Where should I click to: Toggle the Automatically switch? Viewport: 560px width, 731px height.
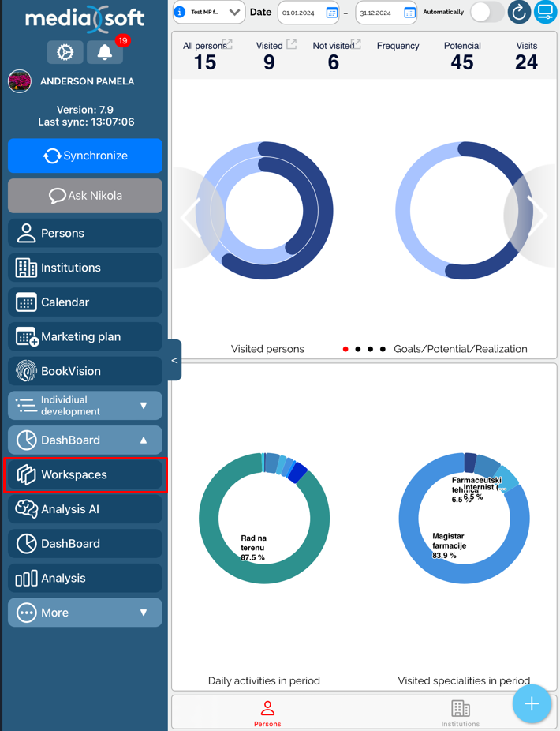click(x=487, y=13)
